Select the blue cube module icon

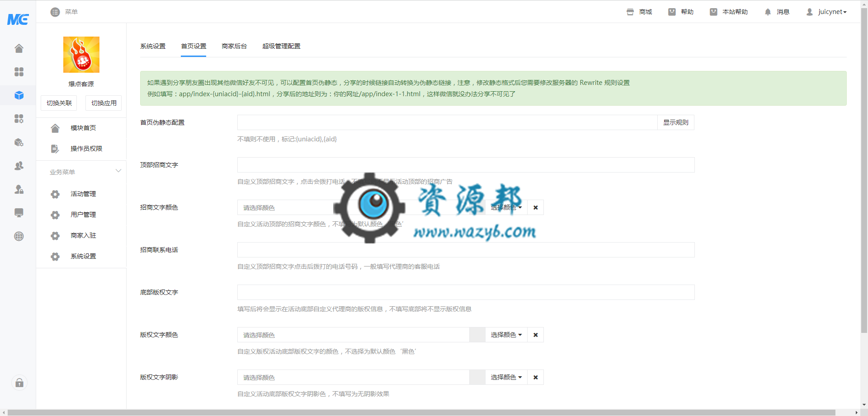click(x=19, y=95)
